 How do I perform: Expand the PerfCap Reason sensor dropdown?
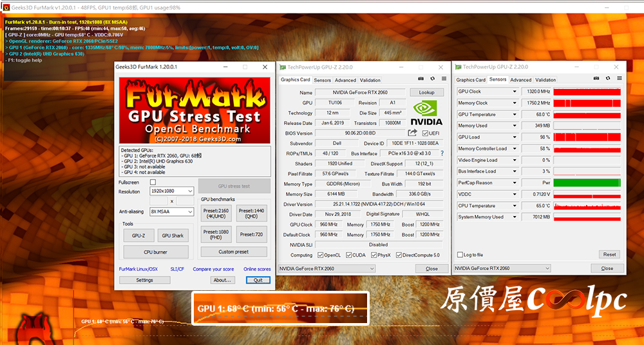[x=514, y=182]
